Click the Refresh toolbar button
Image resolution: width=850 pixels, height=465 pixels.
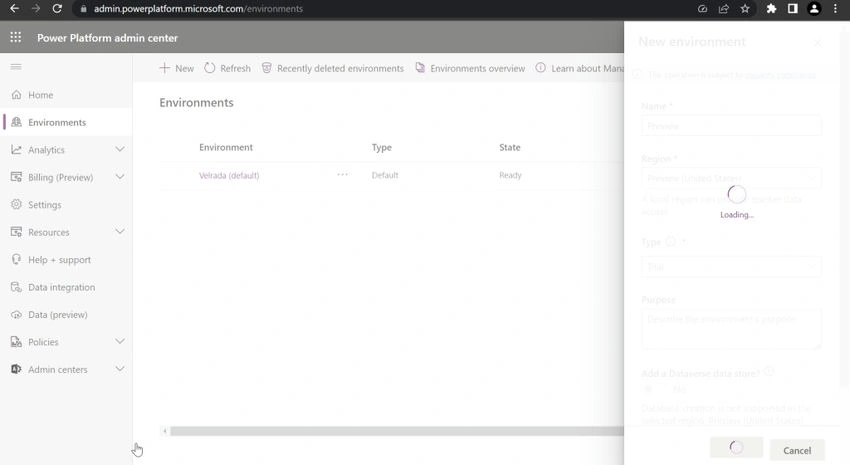pos(228,68)
